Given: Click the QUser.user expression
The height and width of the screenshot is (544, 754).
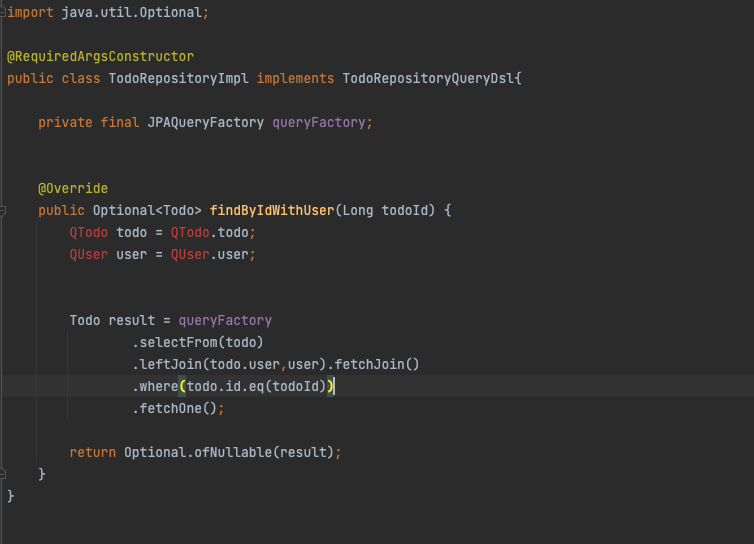Looking at the screenshot, I should coord(210,254).
